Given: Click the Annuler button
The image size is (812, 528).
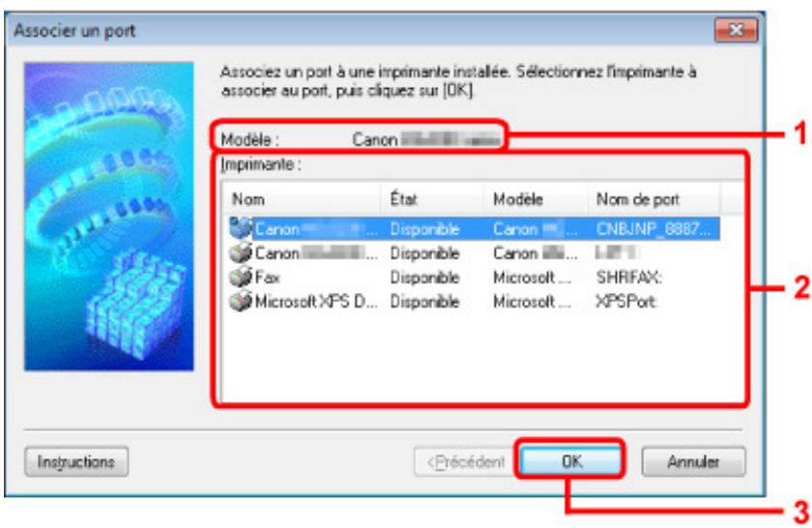Looking at the screenshot, I should 693,461.
